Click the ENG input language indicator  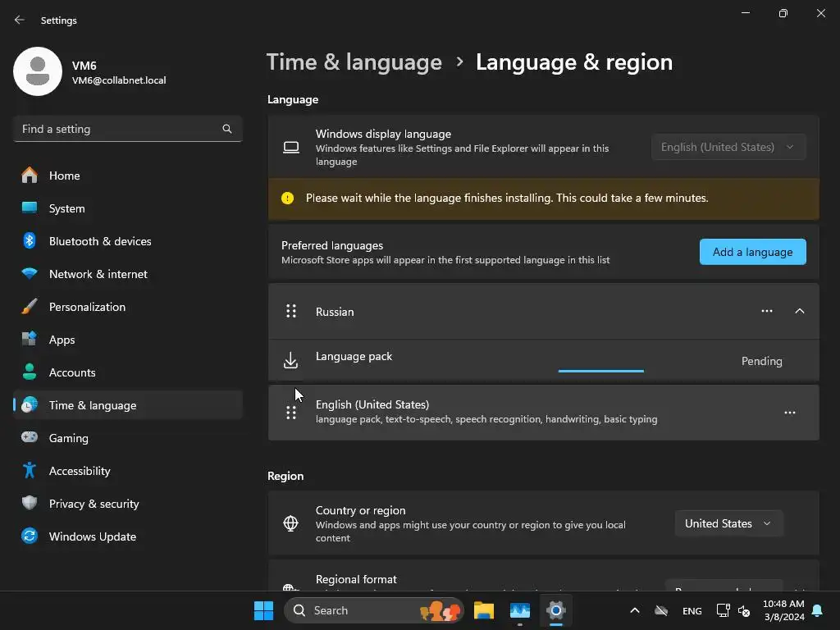click(692, 610)
